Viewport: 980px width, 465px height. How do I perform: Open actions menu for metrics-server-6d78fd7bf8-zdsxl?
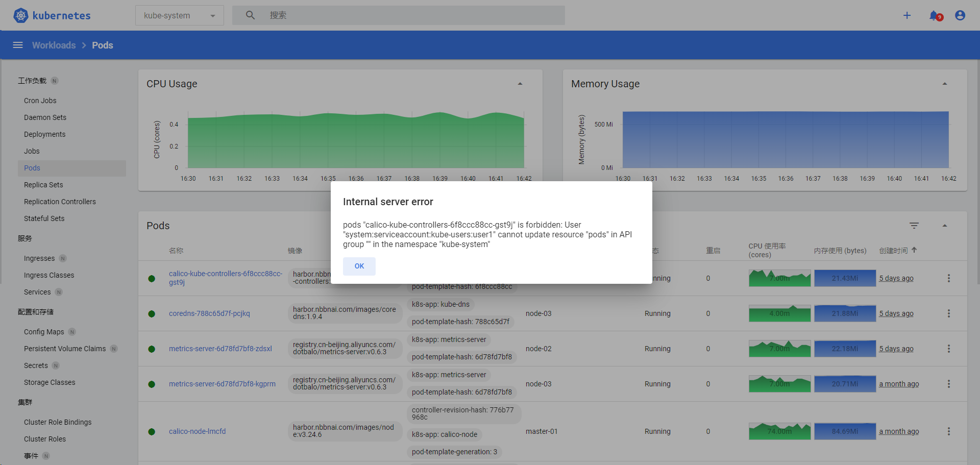click(949, 349)
